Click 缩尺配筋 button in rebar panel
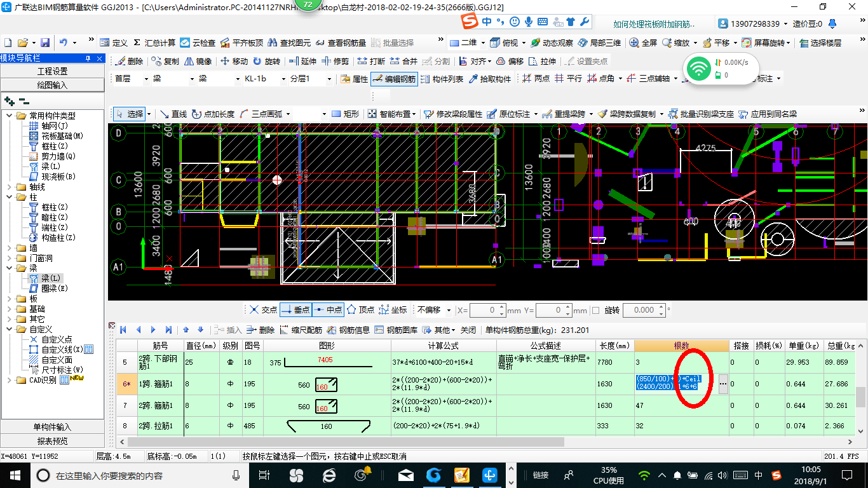The height and width of the screenshot is (488, 868). click(x=301, y=330)
